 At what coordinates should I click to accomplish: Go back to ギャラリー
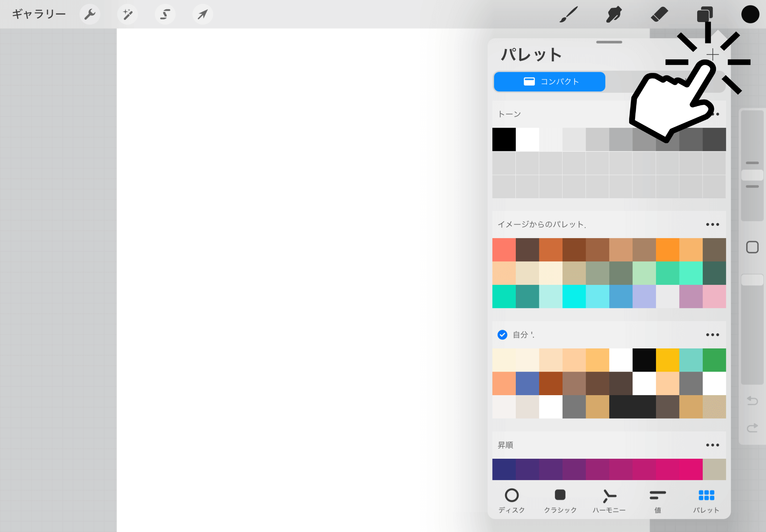(x=39, y=15)
